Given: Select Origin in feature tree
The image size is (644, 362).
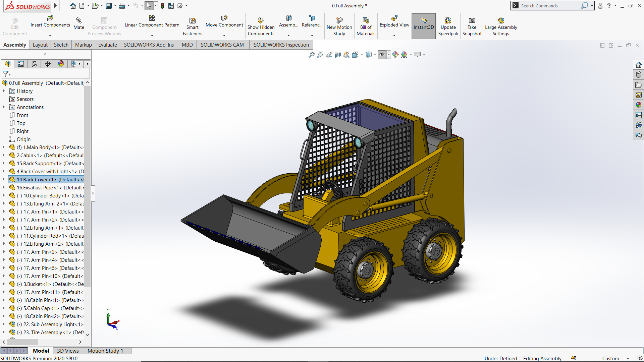Looking at the screenshot, I should click(23, 139).
